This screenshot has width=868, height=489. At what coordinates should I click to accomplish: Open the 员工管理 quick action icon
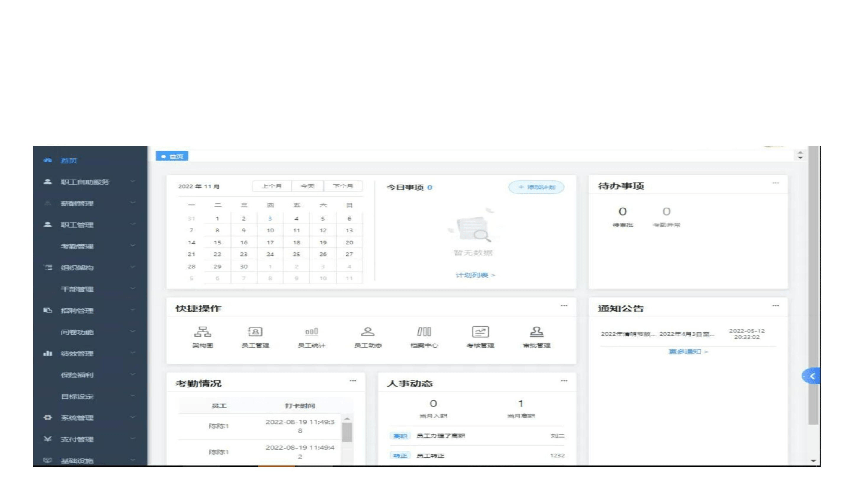coord(255,332)
